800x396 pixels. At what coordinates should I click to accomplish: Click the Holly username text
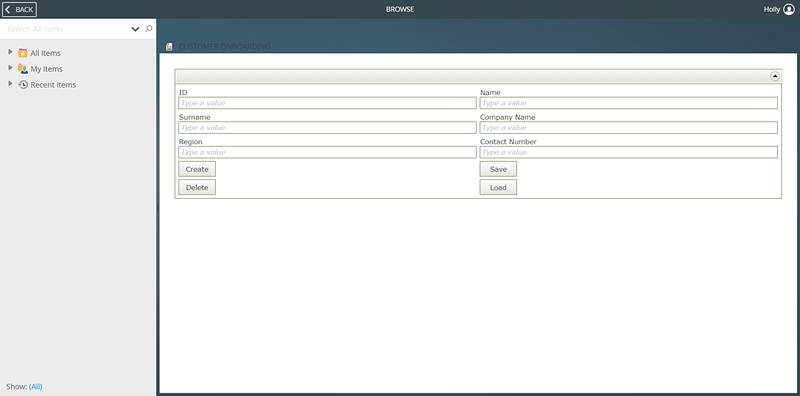[771, 9]
